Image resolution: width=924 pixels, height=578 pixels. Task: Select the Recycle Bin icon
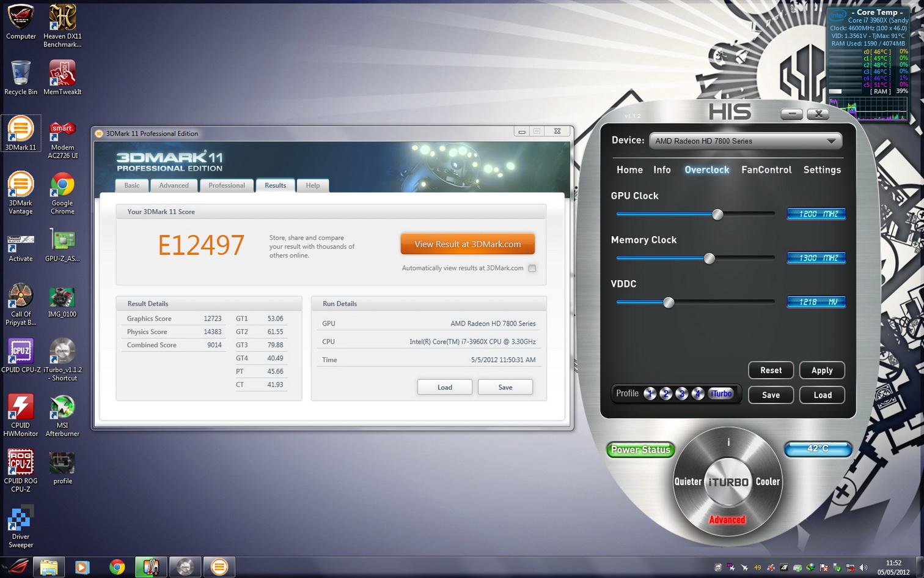21,78
